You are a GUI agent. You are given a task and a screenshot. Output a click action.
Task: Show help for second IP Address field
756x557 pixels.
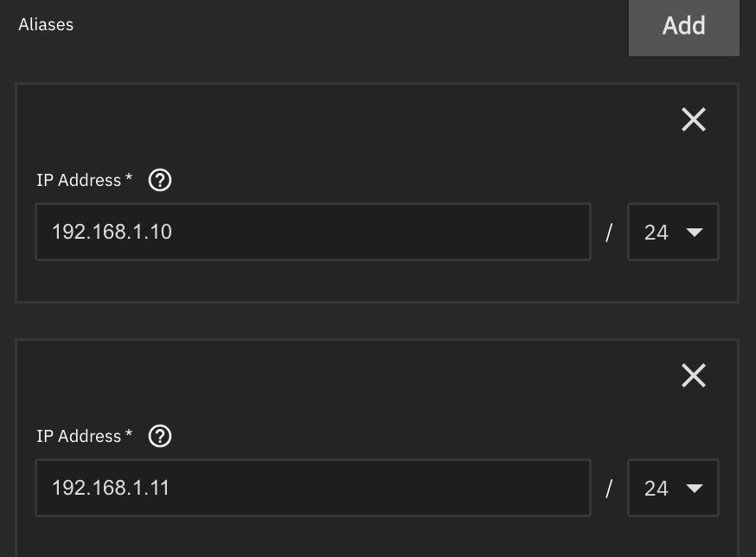pyautogui.click(x=160, y=437)
